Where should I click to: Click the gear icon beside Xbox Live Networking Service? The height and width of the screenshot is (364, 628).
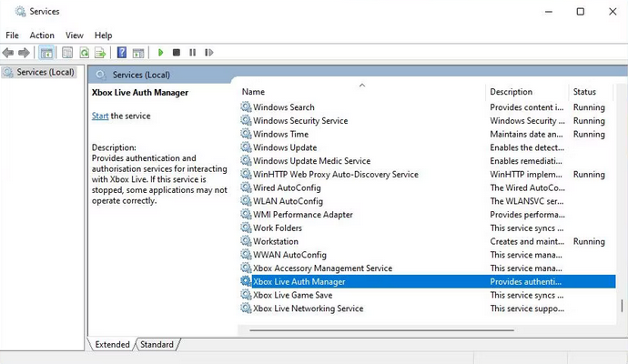[246, 308]
